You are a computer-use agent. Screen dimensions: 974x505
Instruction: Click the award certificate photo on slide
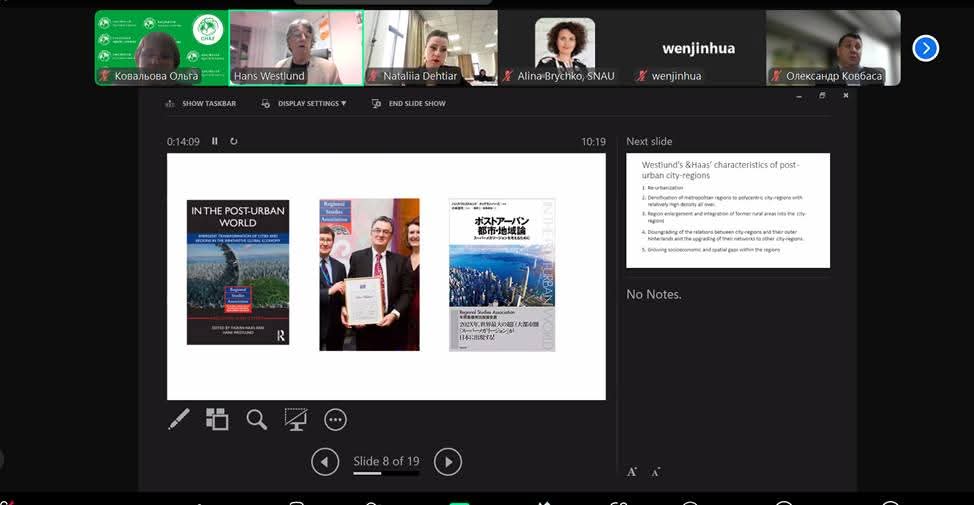click(x=370, y=275)
